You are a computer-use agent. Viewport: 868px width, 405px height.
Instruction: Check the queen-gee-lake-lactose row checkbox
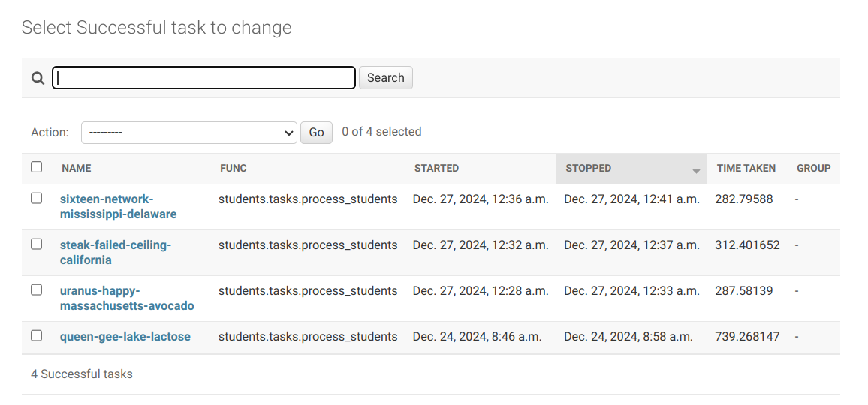[x=37, y=335]
